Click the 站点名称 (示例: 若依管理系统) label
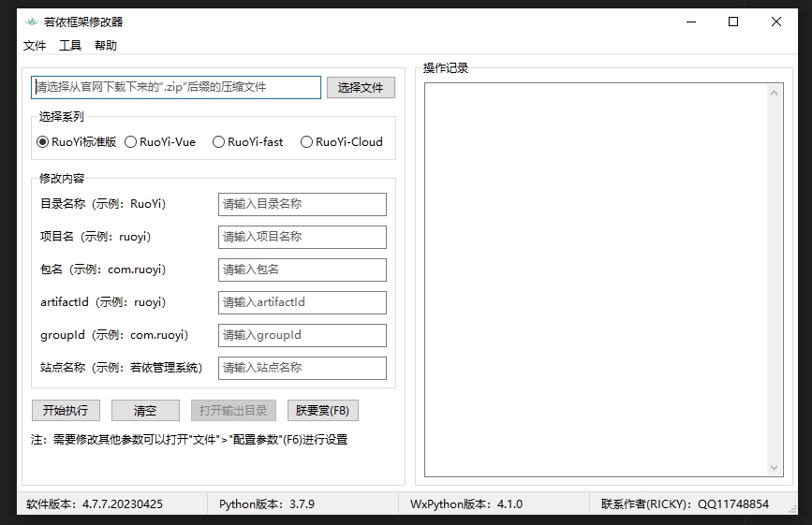This screenshot has width=812, height=525. coord(121,367)
